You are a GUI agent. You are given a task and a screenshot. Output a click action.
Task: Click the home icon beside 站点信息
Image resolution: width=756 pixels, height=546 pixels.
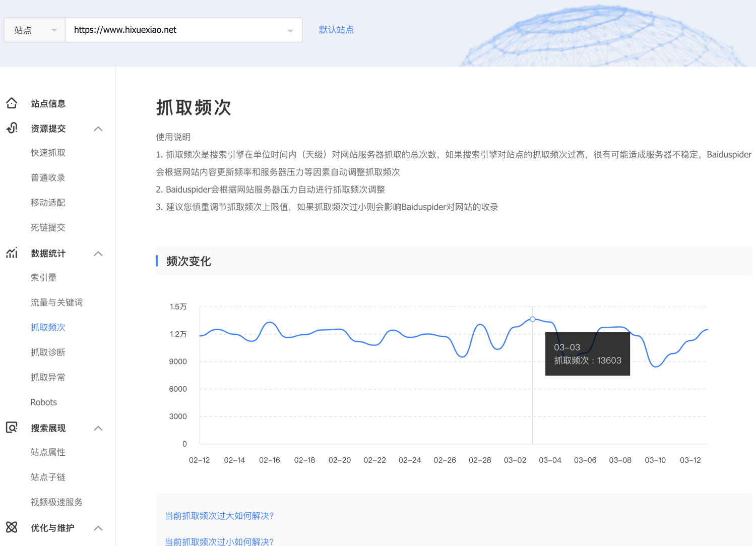pos(12,103)
